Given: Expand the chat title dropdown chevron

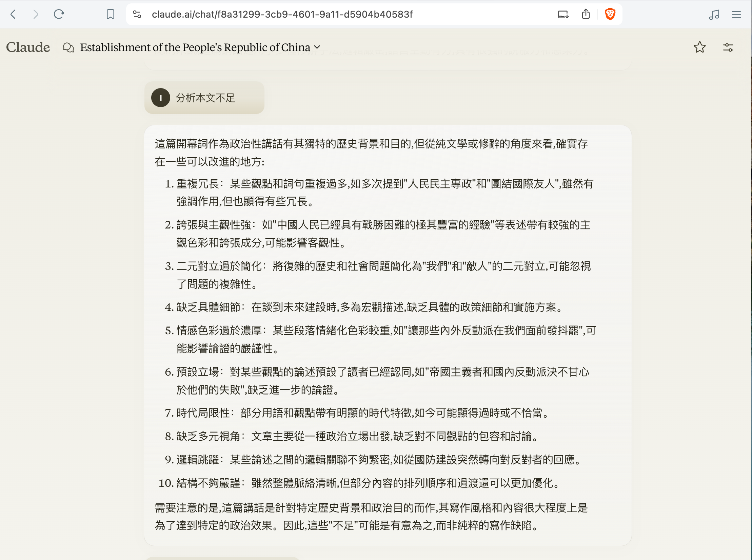Looking at the screenshot, I should click(317, 47).
